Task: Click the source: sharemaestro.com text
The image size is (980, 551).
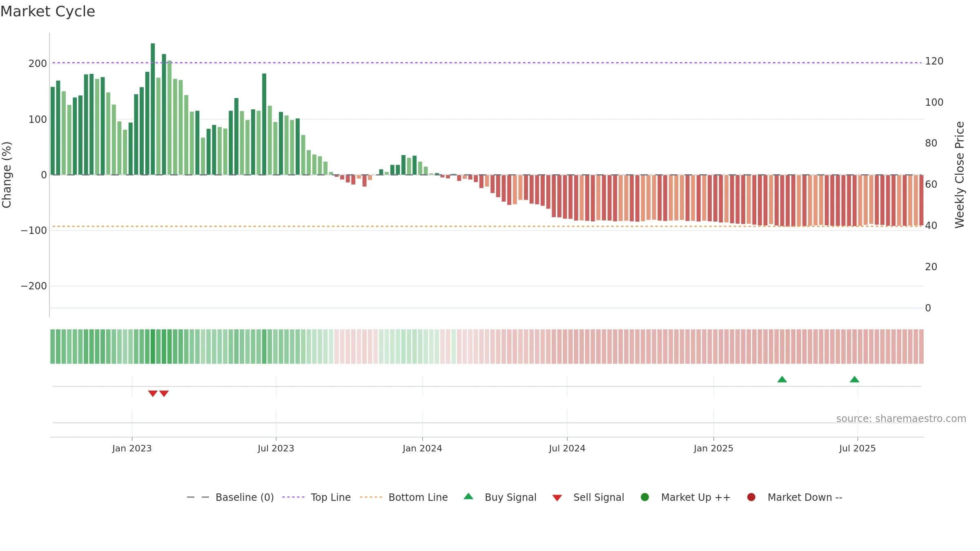Action: coord(901,419)
